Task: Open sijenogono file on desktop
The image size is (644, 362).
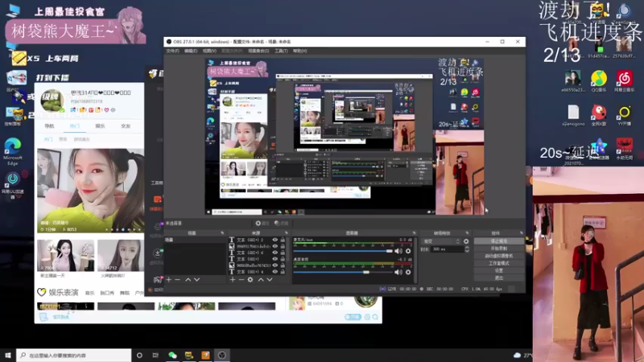Action: (573, 115)
